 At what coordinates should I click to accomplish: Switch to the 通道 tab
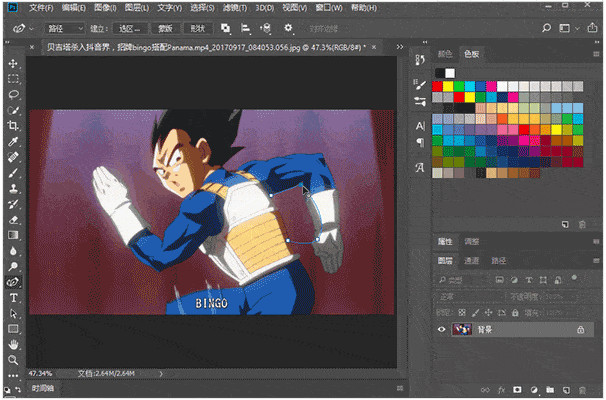[470, 260]
